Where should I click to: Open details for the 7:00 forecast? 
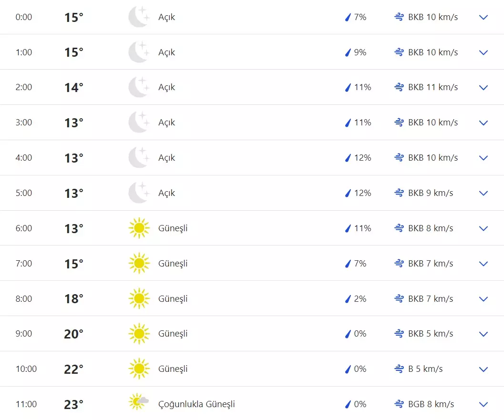click(483, 264)
